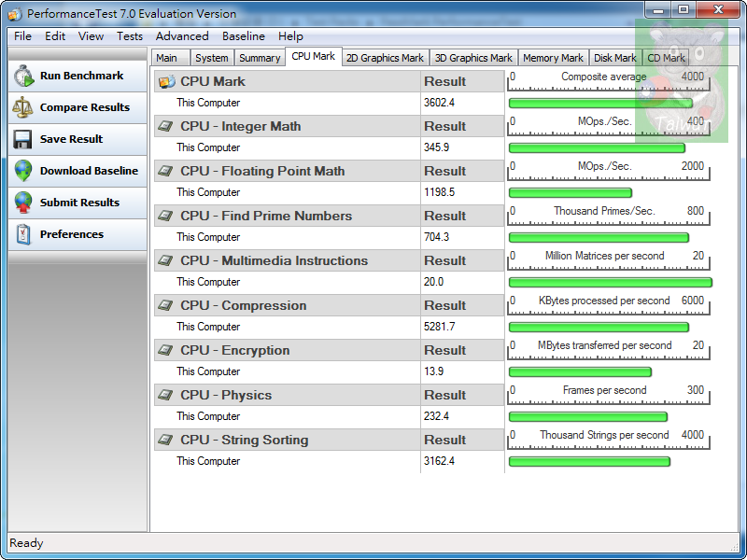Click the Multimedia Instructions green bar

[x=611, y=283]
